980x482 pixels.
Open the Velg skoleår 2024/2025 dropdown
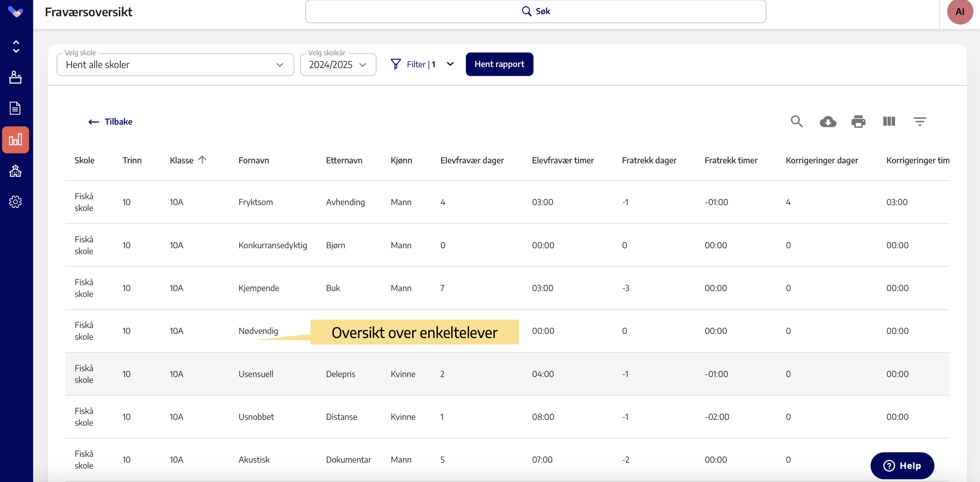coord(338,65)
